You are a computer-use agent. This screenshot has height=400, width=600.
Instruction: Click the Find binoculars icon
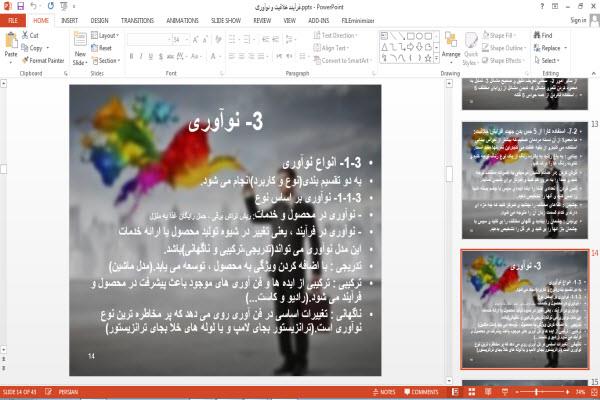coord(537,35)
